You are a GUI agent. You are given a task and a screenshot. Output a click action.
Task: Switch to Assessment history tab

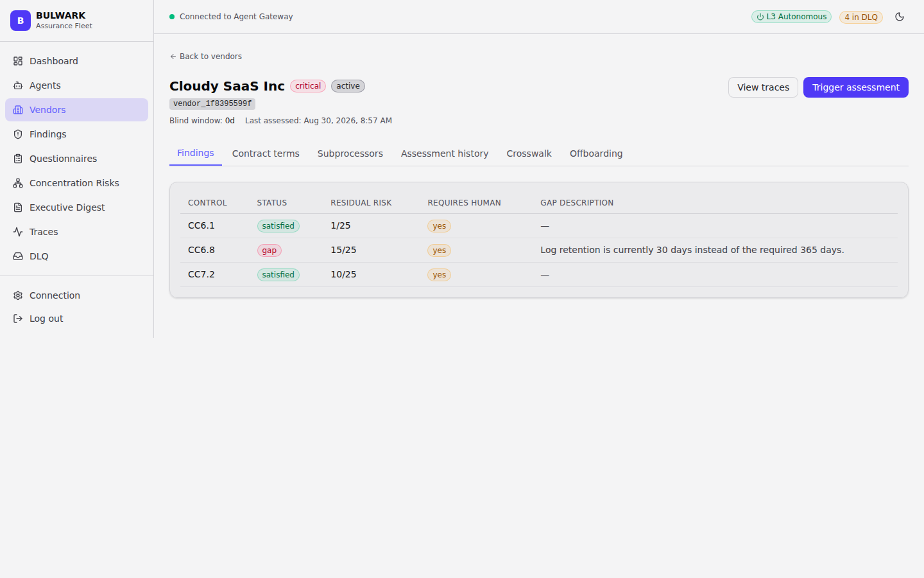pyautogui.click(x=445, y=153)
